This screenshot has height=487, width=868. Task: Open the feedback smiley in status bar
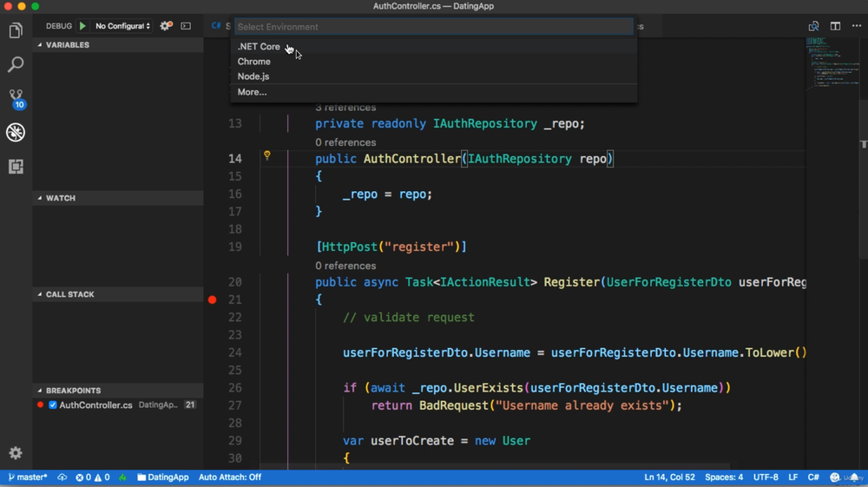point(835,477)
